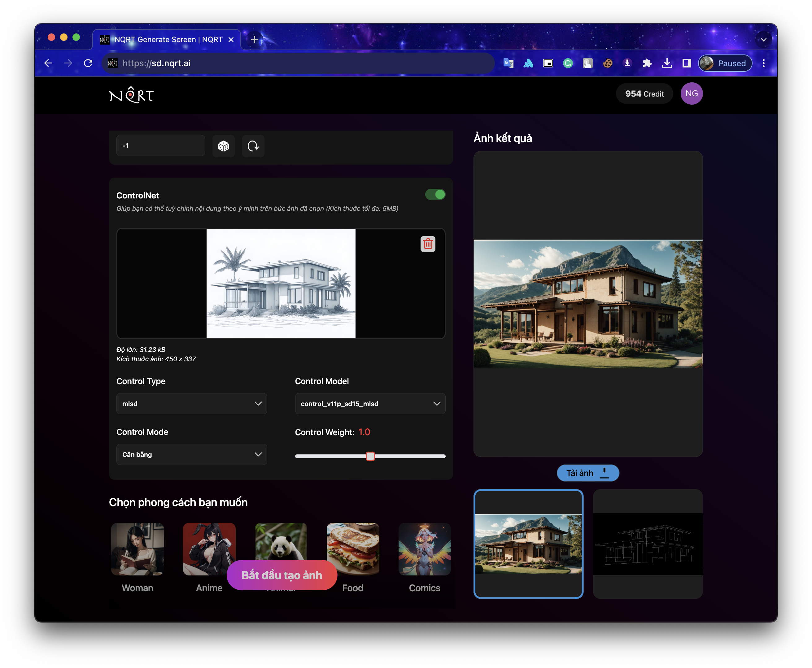Open the Control Type mlsd dropdown
The image size is (812, 668).
pyautogui.click(x=191, y=404)
